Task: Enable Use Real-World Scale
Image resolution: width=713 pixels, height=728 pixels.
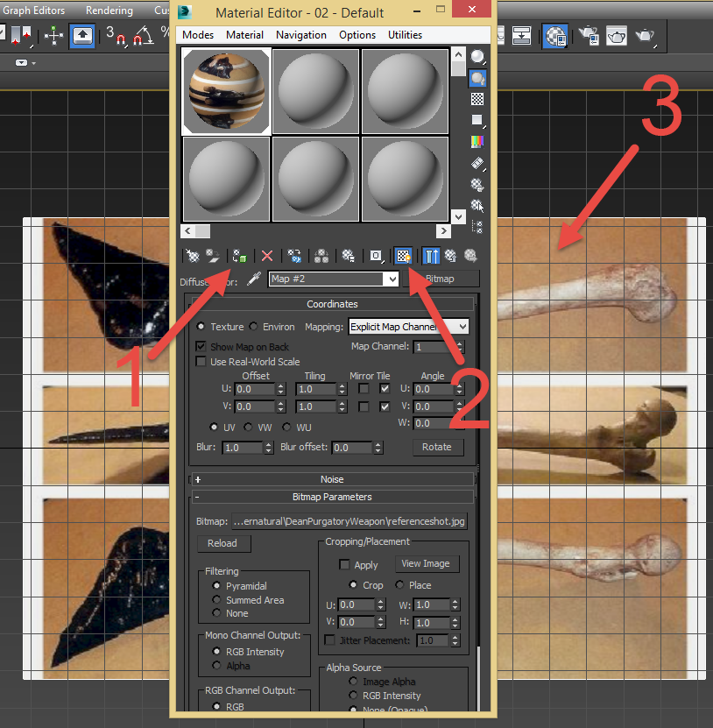Action: (x=201, y=361)
